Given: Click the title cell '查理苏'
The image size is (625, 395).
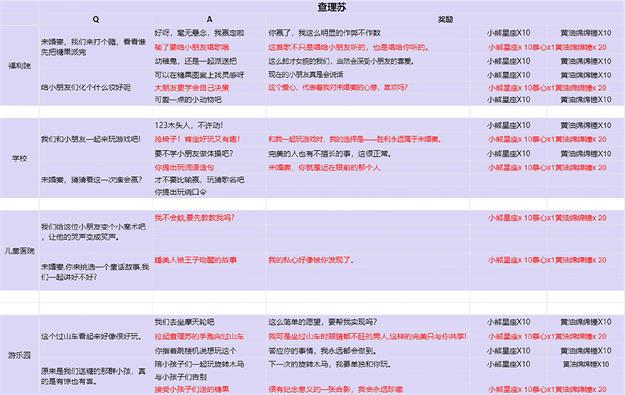Looking at the screenshot, I should [x=332, y=7].
